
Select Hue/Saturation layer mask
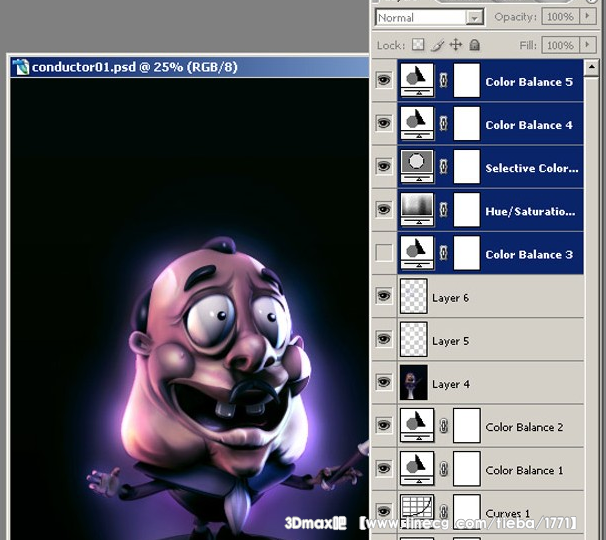click(x=467, y=210)
